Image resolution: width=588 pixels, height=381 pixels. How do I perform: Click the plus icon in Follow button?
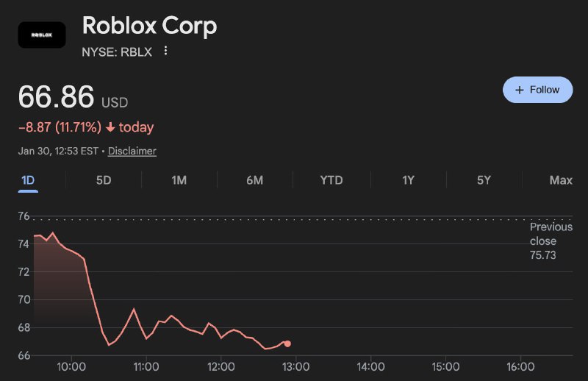(x=520, y=90)
